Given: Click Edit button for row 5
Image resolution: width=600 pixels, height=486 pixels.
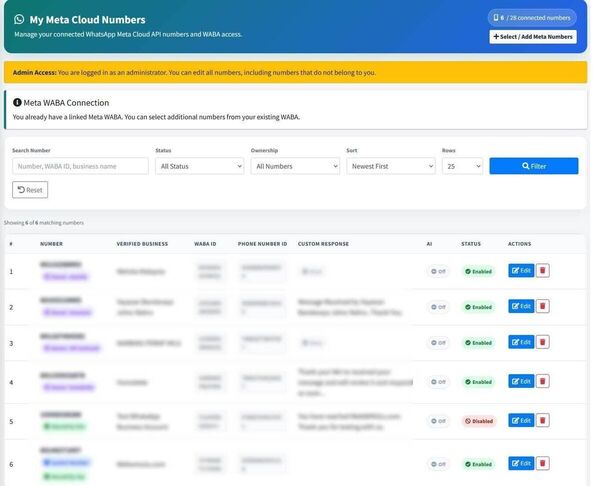Looking at the screenshot, I should click(521, 420).
